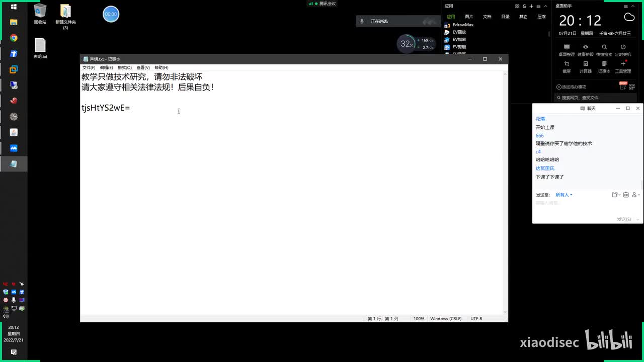Image resolution: width=644 pixels, height=362 pixels.
Task: Open 定时关机 tool
Action: (623, 50)
